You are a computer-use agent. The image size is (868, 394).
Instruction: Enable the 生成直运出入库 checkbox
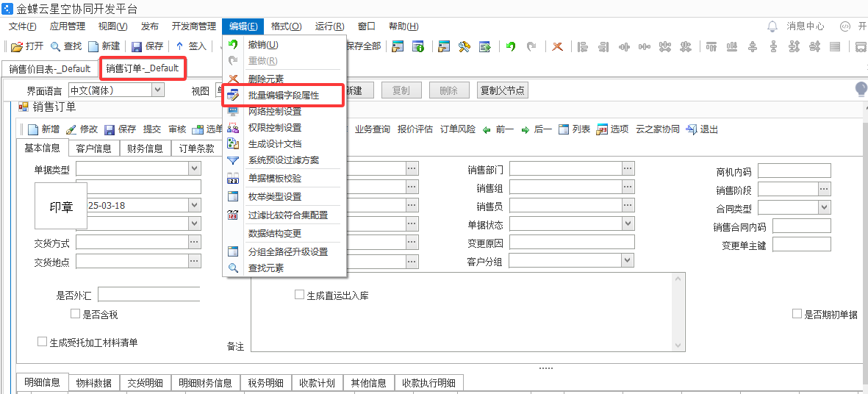point(299,295)
